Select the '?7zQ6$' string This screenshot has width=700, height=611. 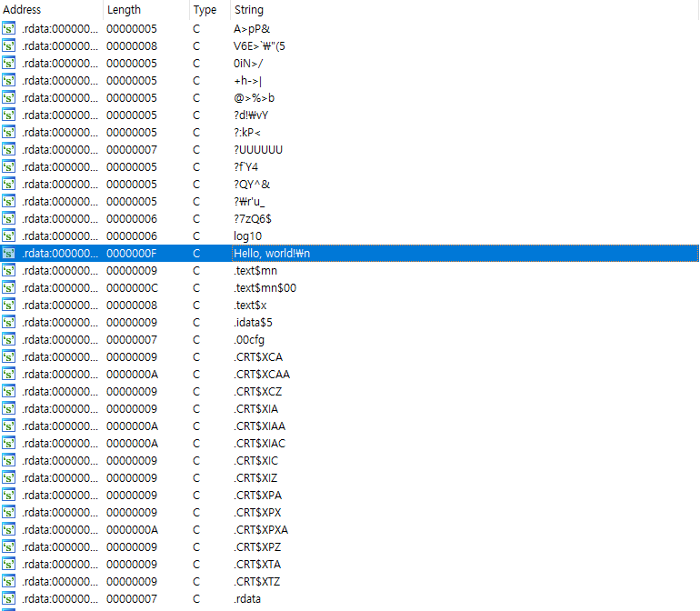(x=253, y=219)
